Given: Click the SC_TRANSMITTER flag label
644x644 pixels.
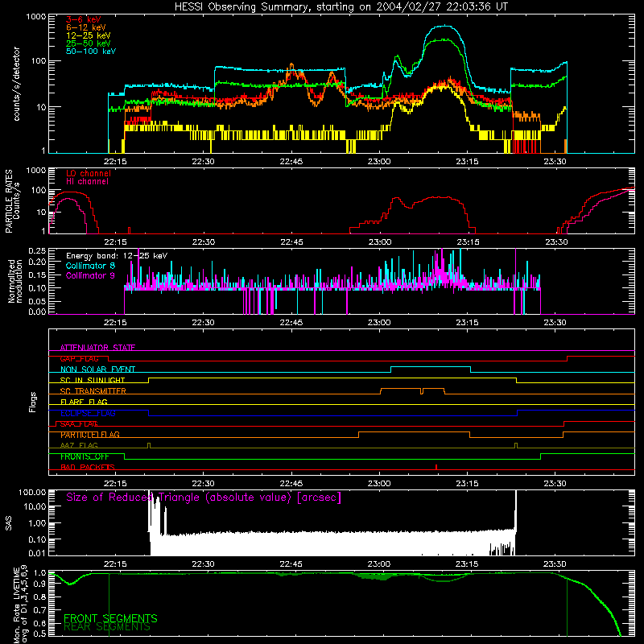Looking at the screenshot, I should [x=93, y=391].
